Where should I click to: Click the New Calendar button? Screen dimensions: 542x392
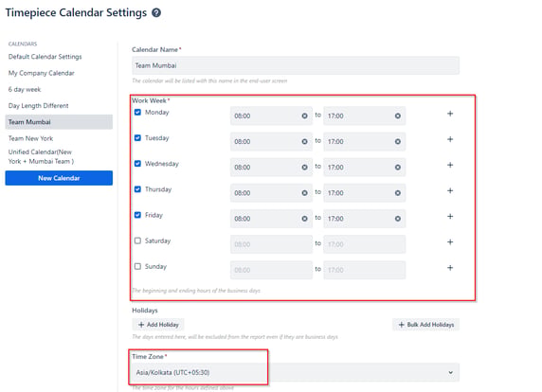59,178
